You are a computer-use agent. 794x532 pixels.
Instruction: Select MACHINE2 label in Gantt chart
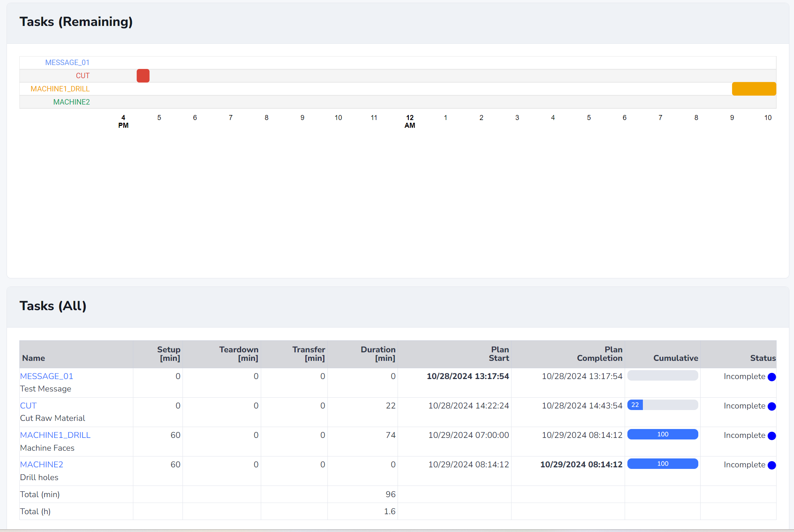[72, 102]
